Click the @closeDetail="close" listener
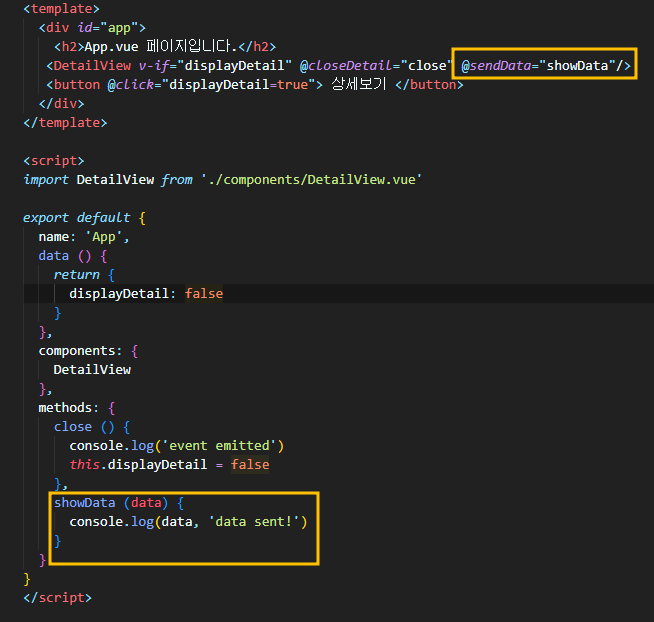The height and width of the screenshot is (622, 654). coord(376,65)
